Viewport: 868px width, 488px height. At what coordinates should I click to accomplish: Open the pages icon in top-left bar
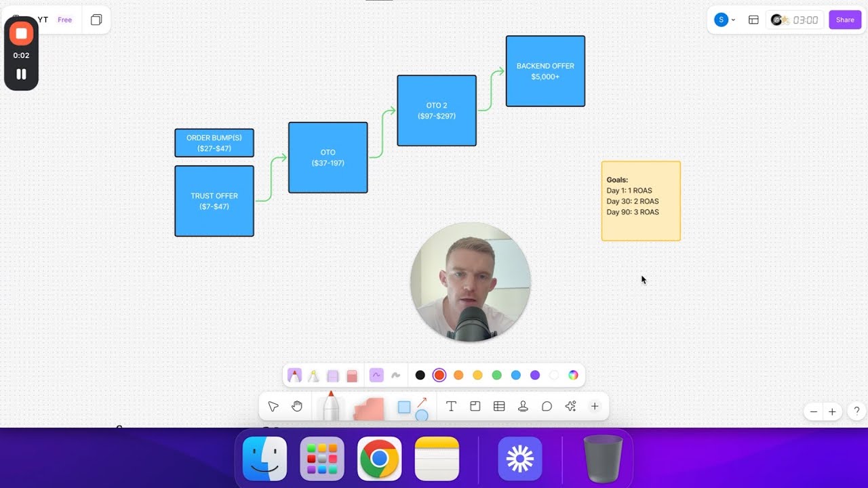pyautogui.click(x=96, y=20)
